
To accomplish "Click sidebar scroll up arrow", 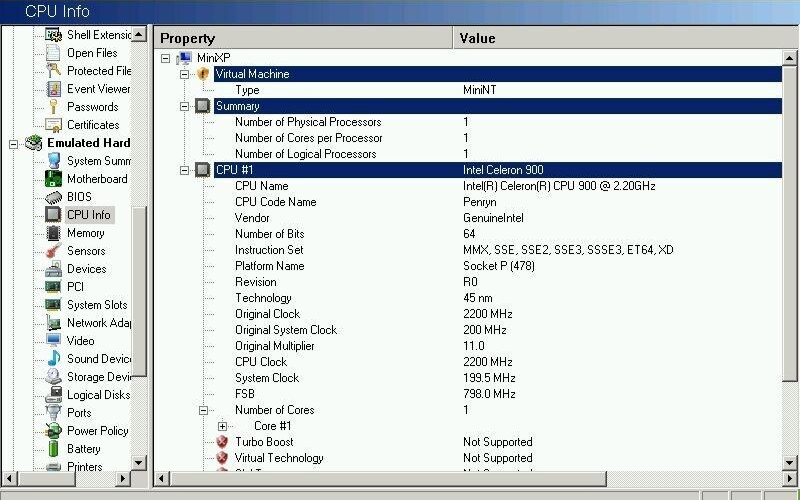I will tap(139, 34).
